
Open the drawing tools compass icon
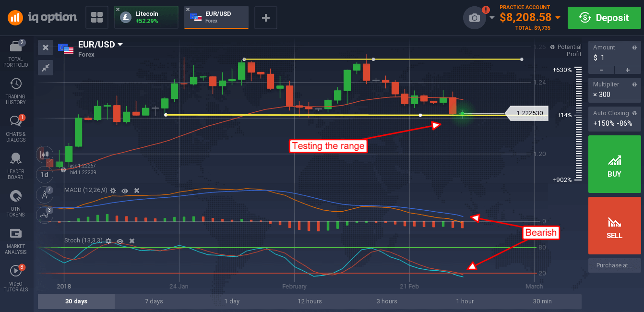(44, 195)
